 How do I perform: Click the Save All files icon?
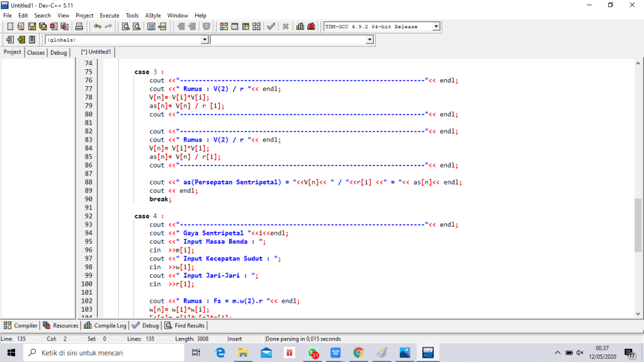click(x=43, y=26)
